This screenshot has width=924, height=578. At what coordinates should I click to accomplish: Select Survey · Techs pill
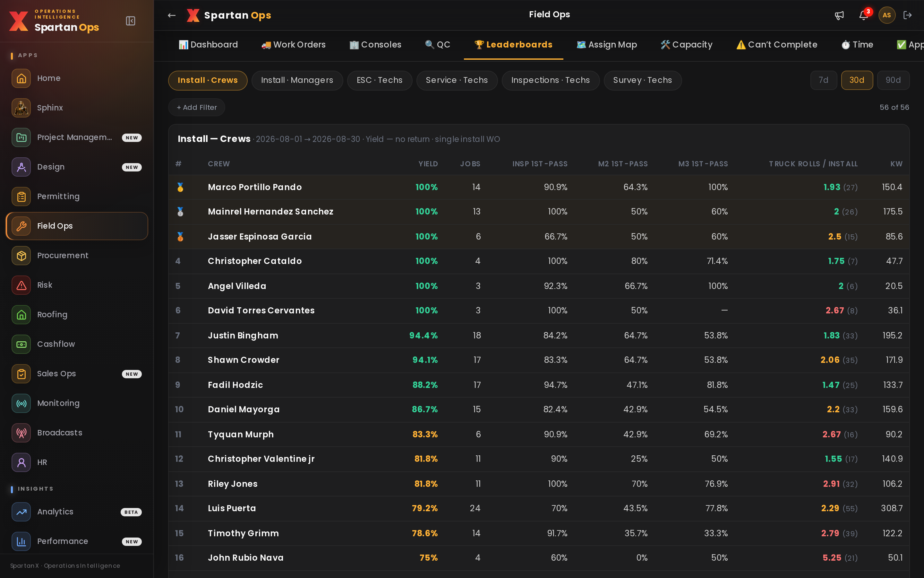pos(643,80)
